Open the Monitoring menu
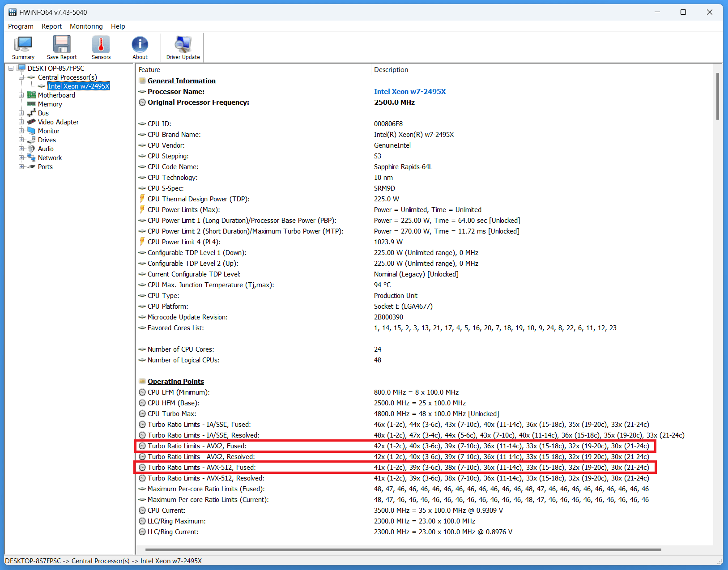 (x=86, y=26)
